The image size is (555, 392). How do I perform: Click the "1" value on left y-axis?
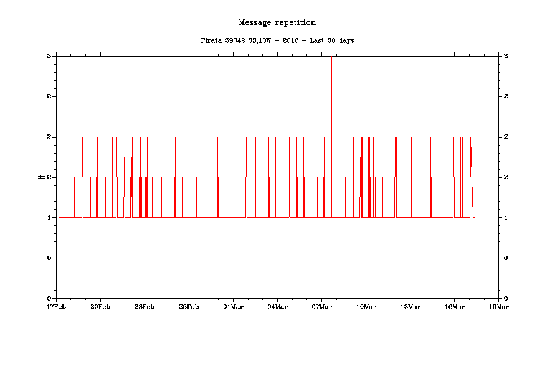pos(49,218)
